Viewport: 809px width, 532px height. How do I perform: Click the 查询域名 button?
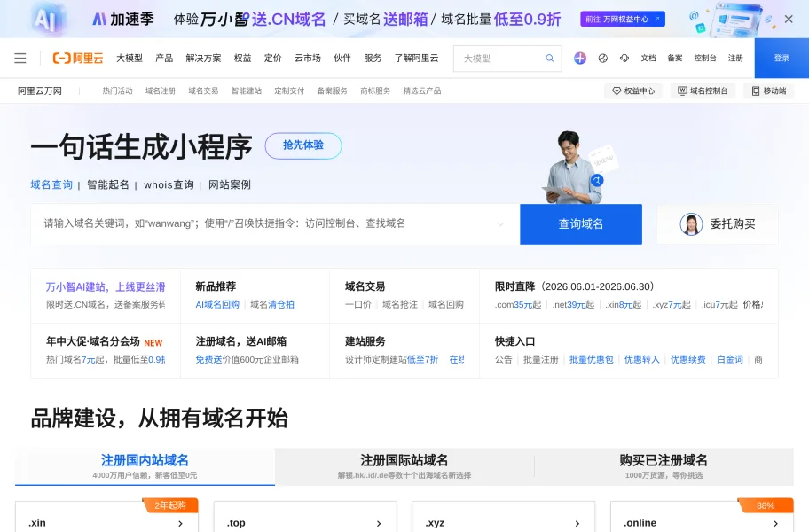click(x=581, y=224)
